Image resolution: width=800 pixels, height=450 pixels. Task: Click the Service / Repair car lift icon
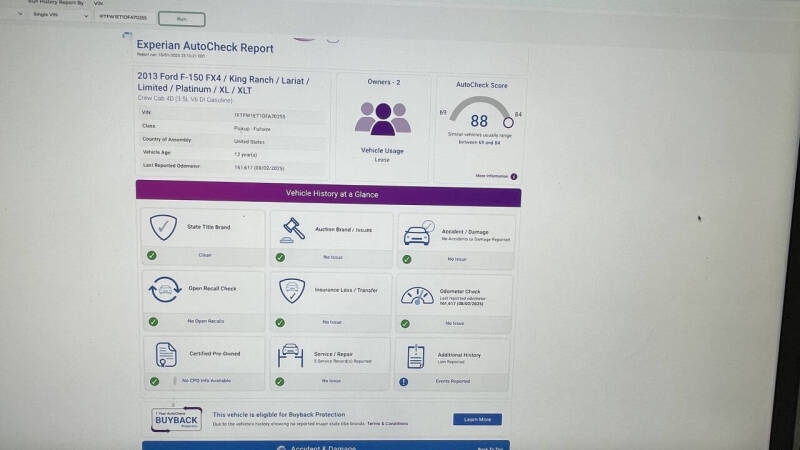pyautogui.click(x=292, y=355)
